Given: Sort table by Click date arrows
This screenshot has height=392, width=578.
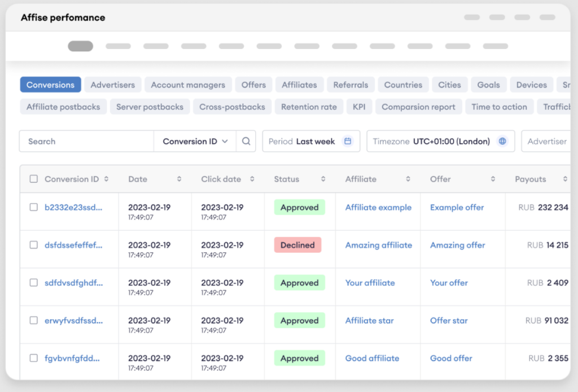Looking at the screenshot, I should [x=251, y=179].
